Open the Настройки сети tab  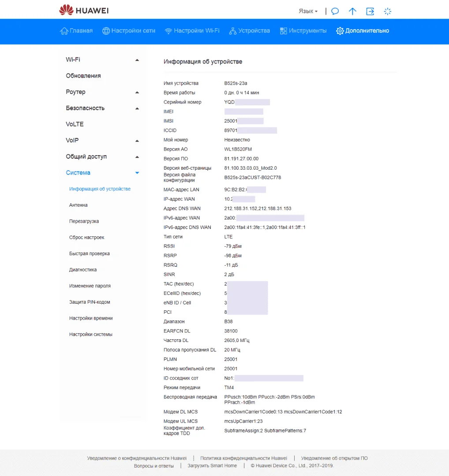[x=129, y=31]
